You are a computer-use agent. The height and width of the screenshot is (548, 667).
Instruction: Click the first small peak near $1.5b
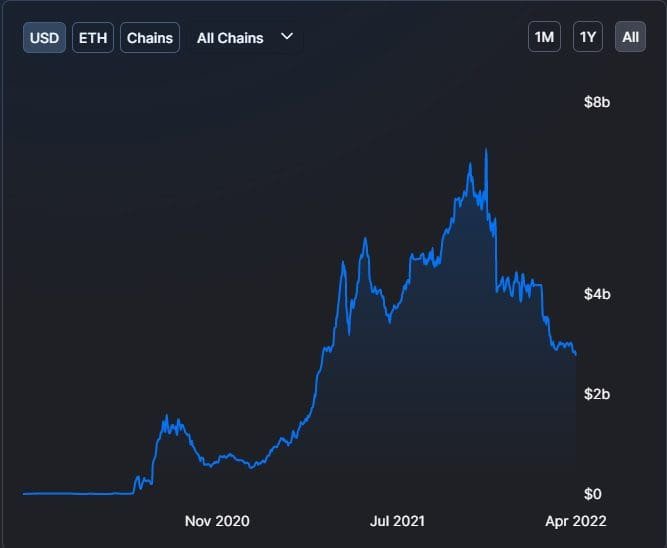166,417
